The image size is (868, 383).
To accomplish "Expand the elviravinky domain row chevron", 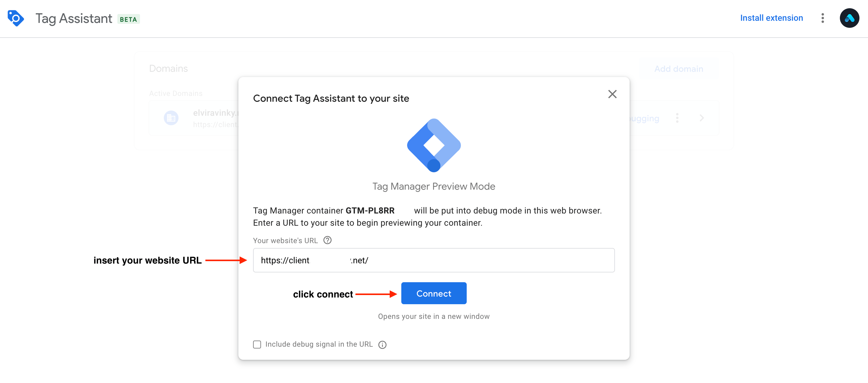I will pyautogui.click(x=701, y=118).
